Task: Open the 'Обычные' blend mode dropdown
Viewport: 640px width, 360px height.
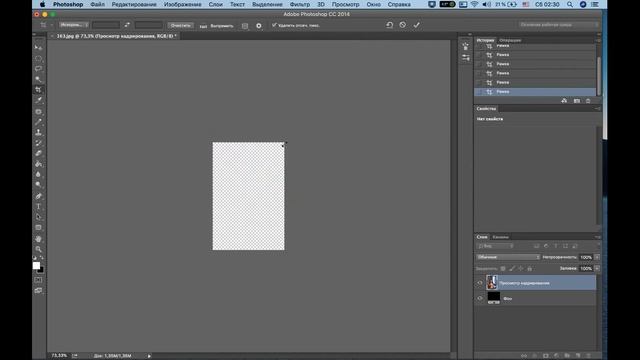Action: tap(508, 257)
